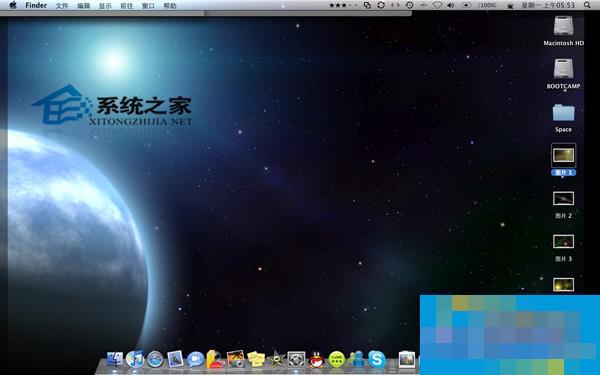Open the Time Machine status icon

tap(409, 5)
